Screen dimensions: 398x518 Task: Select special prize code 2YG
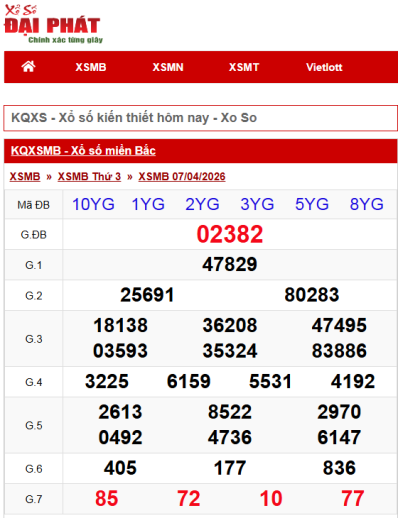[x=202, y=204]
